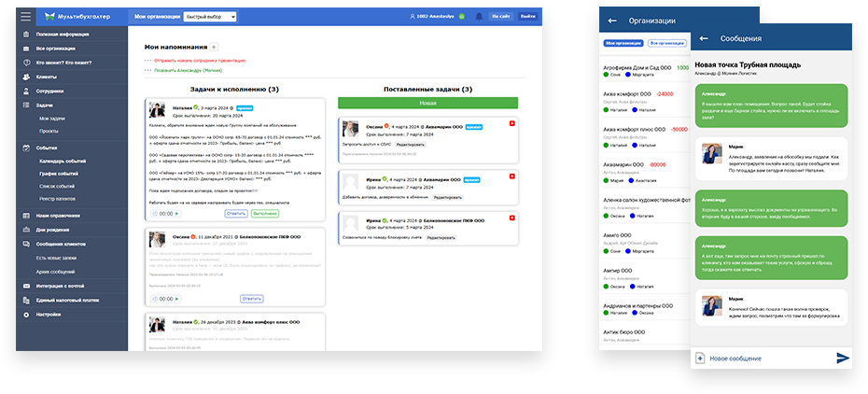Add attachment next to Новое сообщение
The height and width of the screenshot is (394, 868).
tap(700, 359)
